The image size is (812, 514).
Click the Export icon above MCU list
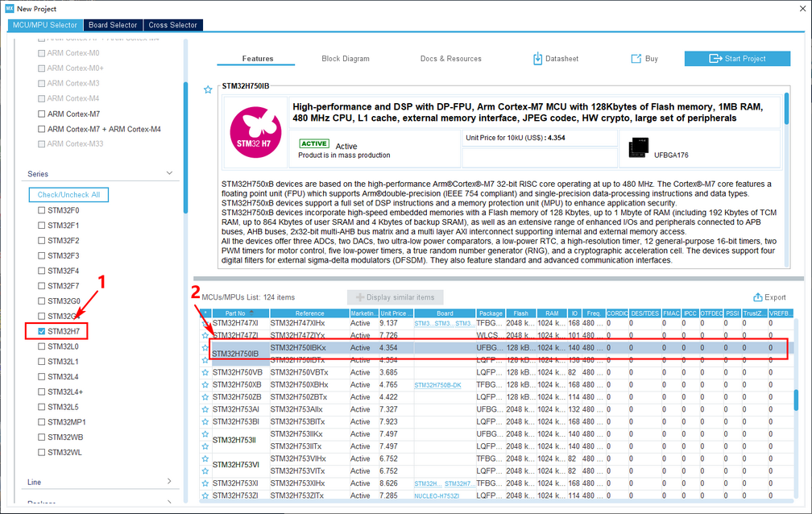pyautogui.click(x=758, y=297)
